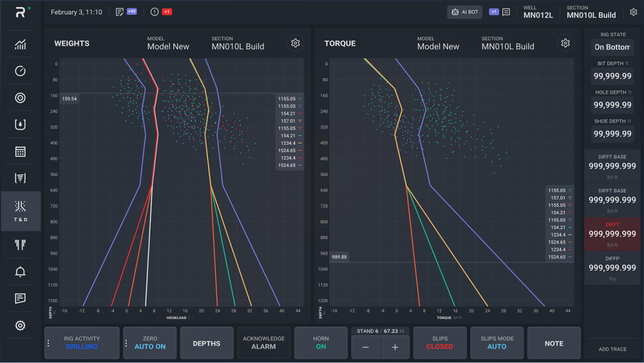The image size is (644, 363).
Task: Open the ZERO AUTO ON options menu dots
Action: click(x=126, y=343)
